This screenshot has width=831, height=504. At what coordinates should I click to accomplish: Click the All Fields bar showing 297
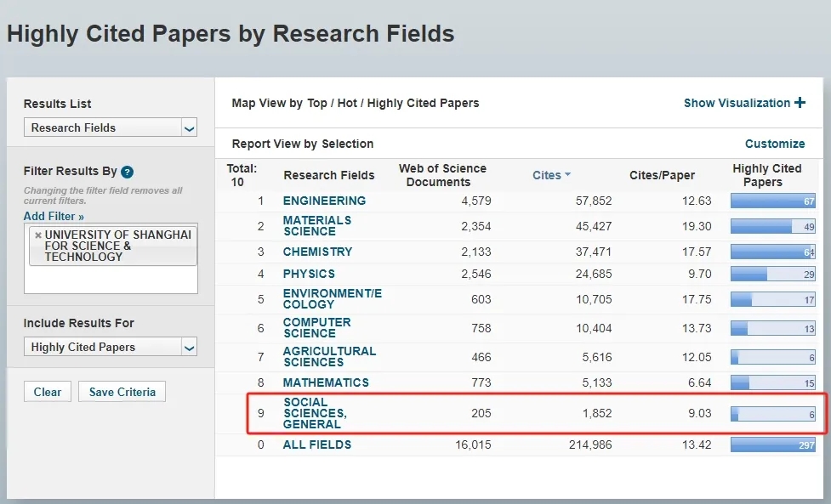point(772,445)
